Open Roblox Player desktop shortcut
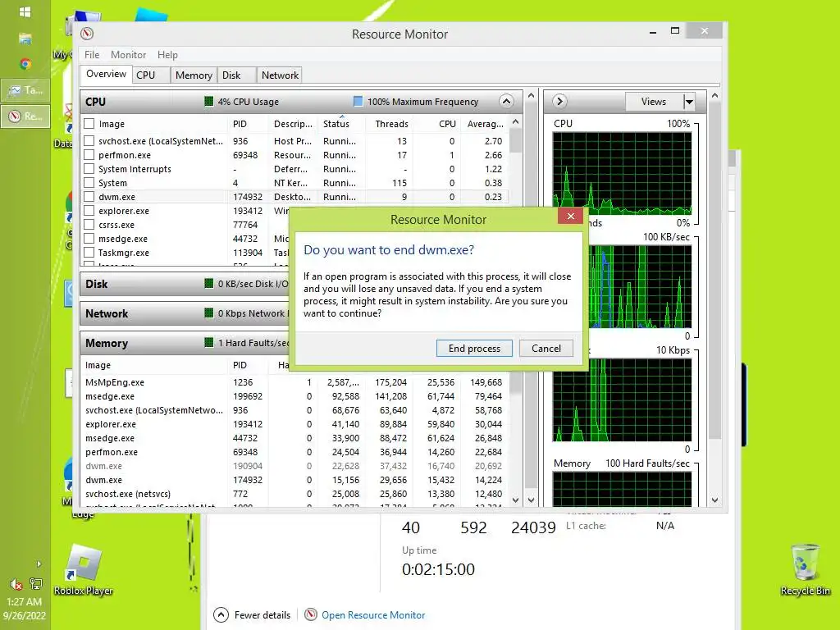Image resolution: width=840 pixels, height=630 pixels. [83, 570]
